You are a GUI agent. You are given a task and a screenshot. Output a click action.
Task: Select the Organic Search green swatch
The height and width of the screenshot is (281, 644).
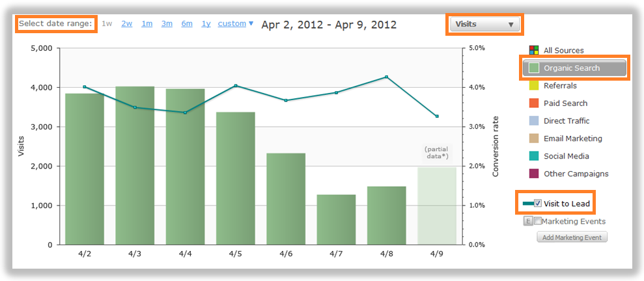tap(533, 68)
